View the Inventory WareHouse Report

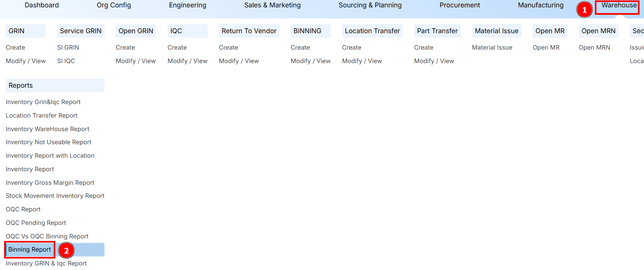[47, 129]
